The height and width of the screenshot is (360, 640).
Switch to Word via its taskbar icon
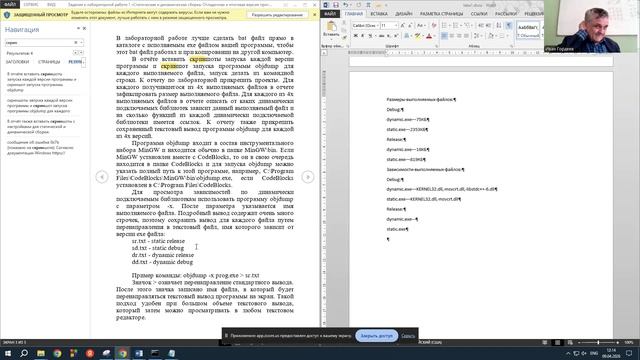[x=139, y=353]
